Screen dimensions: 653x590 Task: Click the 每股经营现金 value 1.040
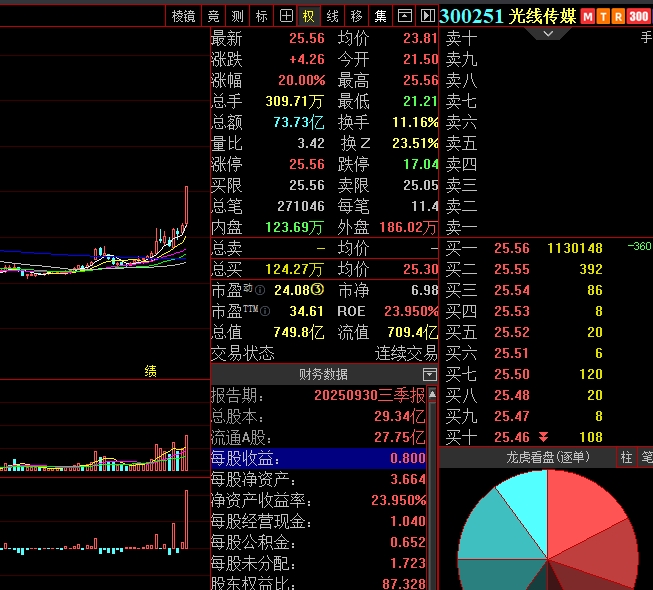(x=408, y=521)
